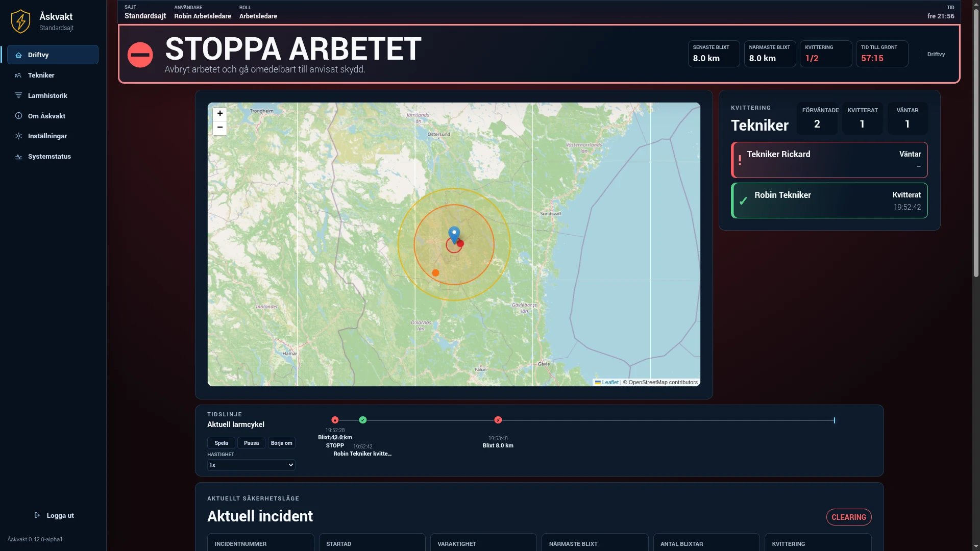Click the exclamation mark beside Tekniker Rickard
This screenshot has height=551, width=980.
coord(740,160)
